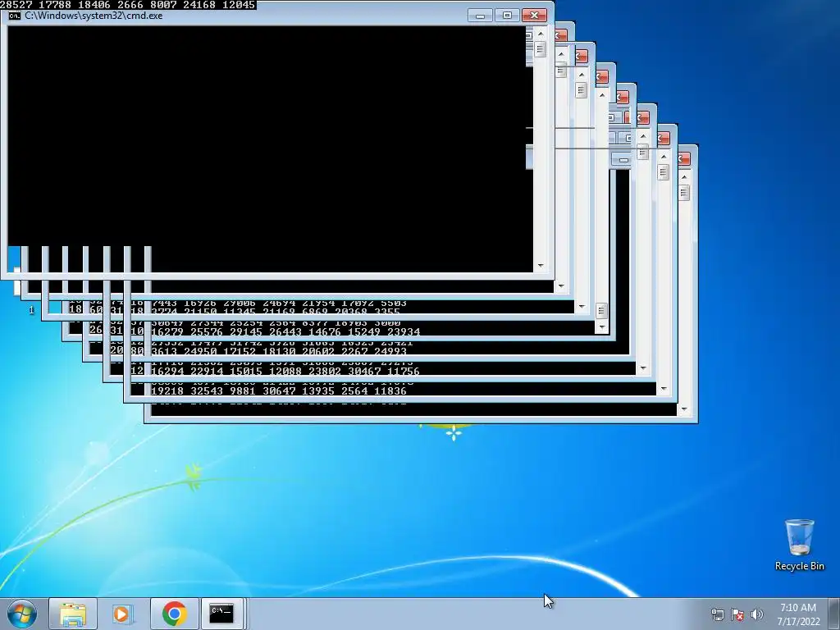Launch Windows Explorer from the taskbar

(73, 614)
